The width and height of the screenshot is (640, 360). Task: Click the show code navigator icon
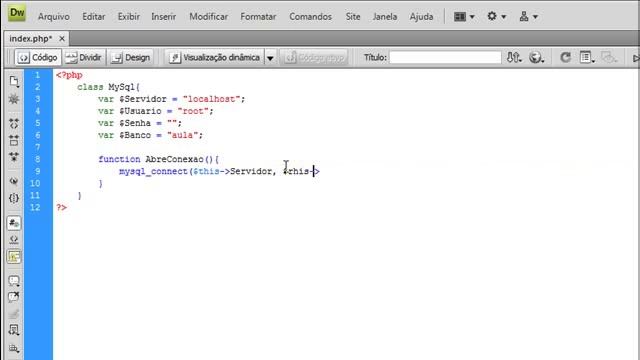[14, 99]
